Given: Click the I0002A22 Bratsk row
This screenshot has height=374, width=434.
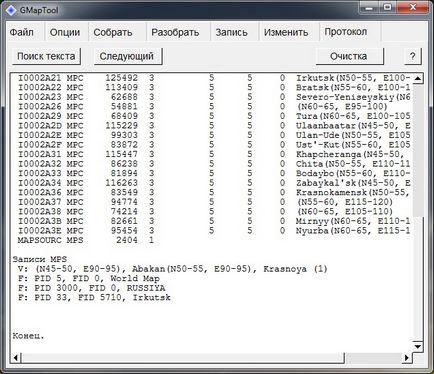Looking at the screenshot, I should (x=214, y=88).
